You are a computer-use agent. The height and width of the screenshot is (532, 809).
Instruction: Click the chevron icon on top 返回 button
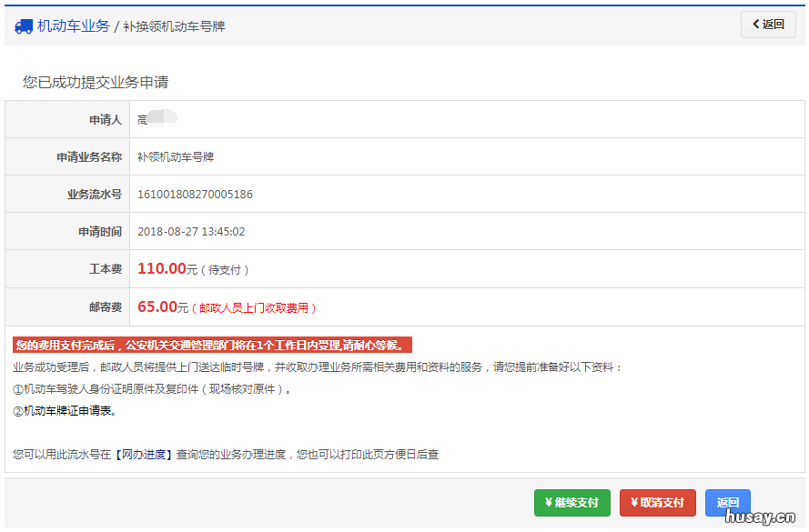755,24
